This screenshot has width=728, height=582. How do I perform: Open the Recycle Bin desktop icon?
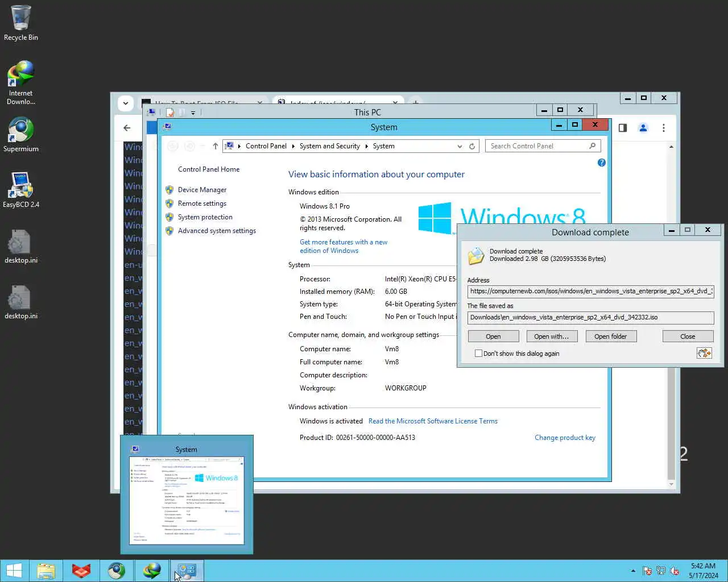21,23
